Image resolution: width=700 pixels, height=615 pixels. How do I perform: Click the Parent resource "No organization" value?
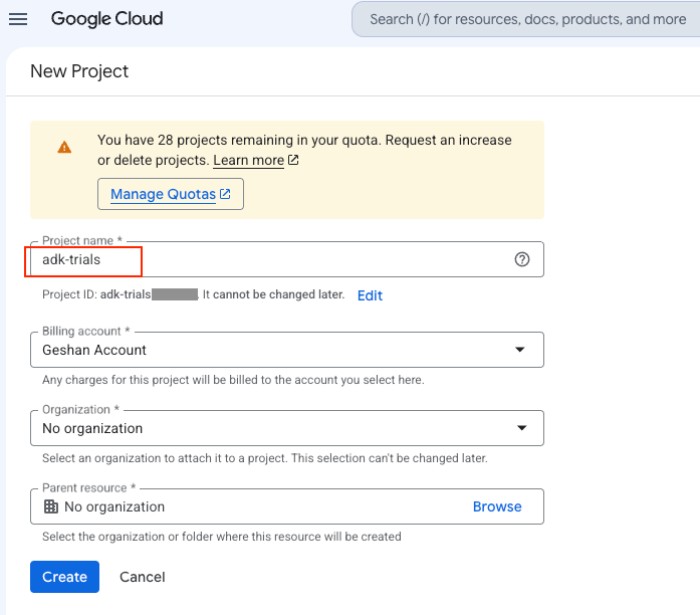click(114, 507)
